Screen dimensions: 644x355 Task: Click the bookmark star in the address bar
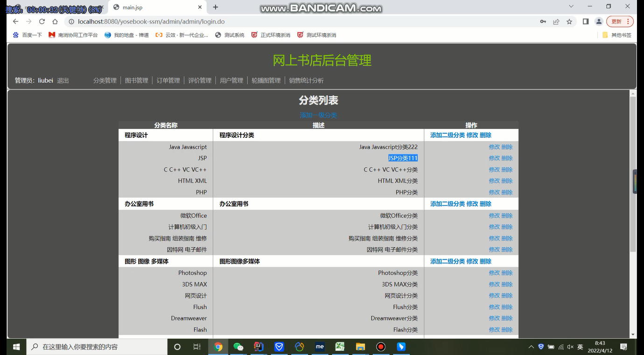[569, 21]
